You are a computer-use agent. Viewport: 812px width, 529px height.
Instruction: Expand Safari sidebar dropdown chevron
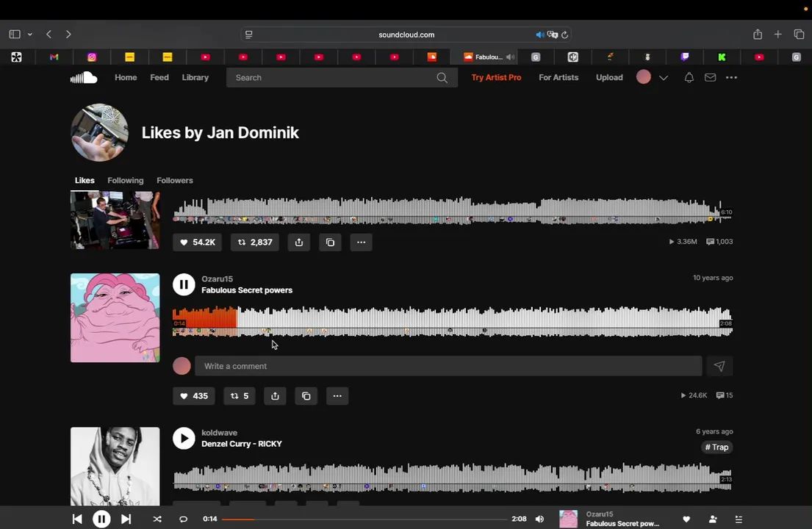[30, 35]
